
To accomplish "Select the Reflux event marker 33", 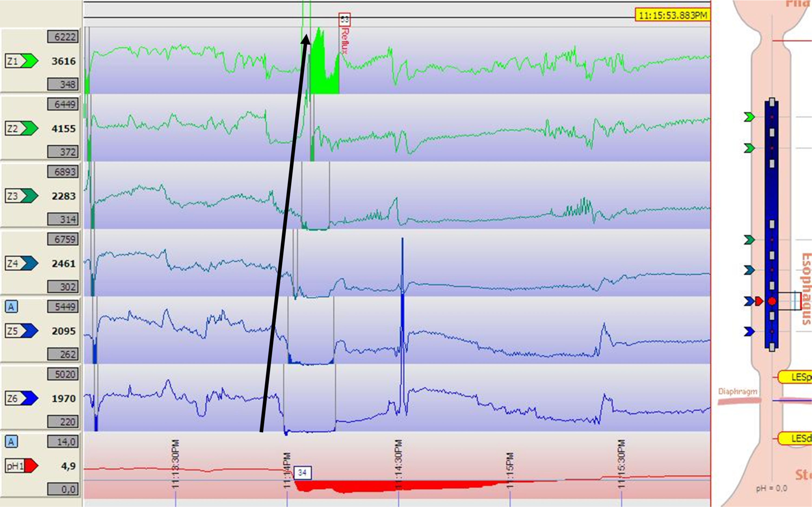I will 345,19.
